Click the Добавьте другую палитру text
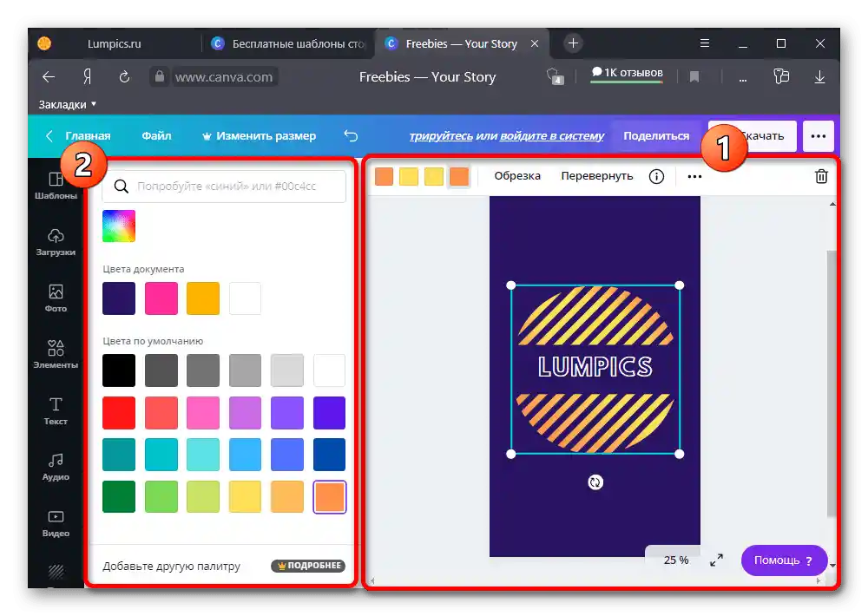Screen dimensions: 868x616 point(172,567)
